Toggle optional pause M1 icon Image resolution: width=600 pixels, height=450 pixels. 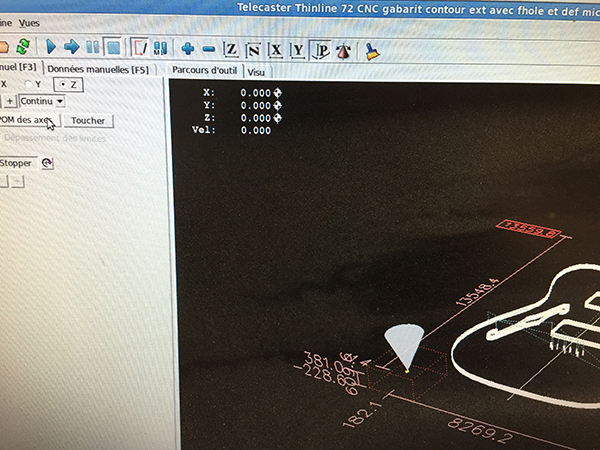[x=161, y=48]
